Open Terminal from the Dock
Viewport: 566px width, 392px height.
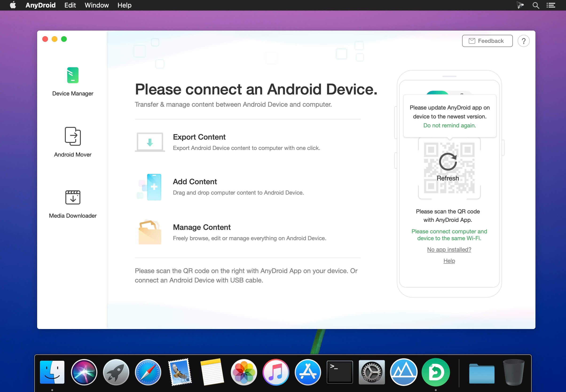pyautogui.click(x=340, y=372)
